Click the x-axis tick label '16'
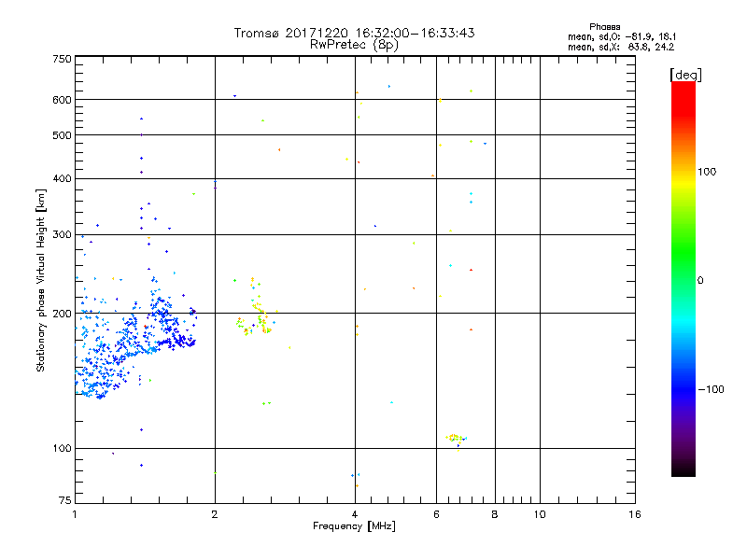The height and width of the screenshot is (560, 747). click(x=635, y=514)
